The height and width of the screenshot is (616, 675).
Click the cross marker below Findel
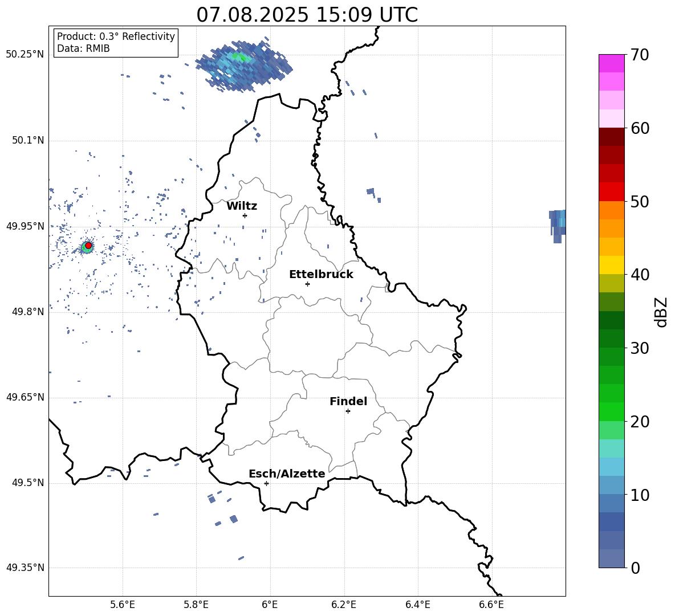point(348,411)
